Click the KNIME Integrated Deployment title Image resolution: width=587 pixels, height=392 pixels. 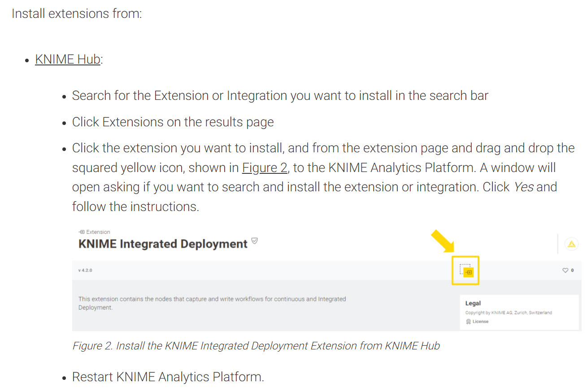click(163, 244)
